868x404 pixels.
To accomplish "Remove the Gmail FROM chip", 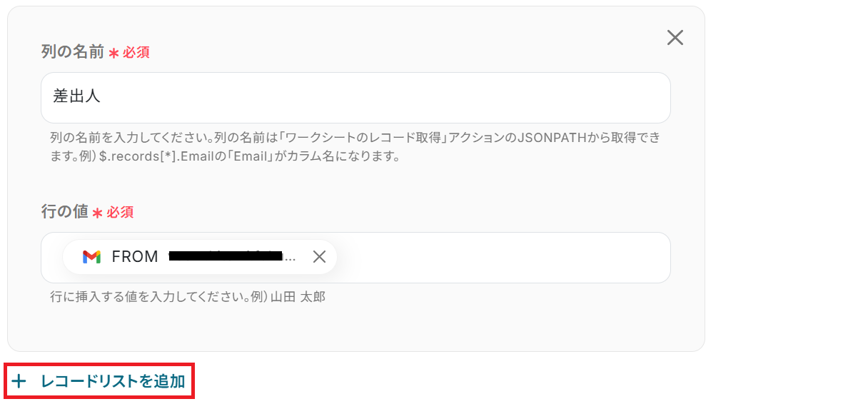I will pos(319,257).
